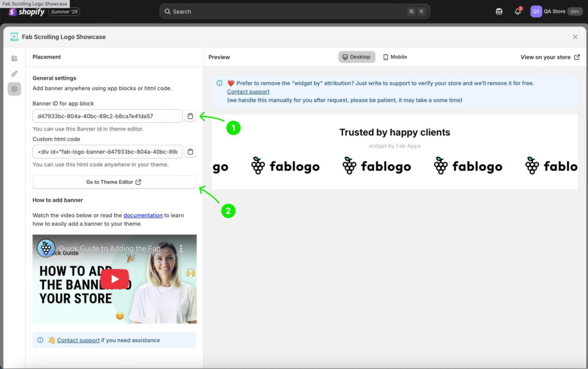This screenshot has height=369, width=588.
Task: Open the video's three-dot options menu
Action: pos(181,248)
